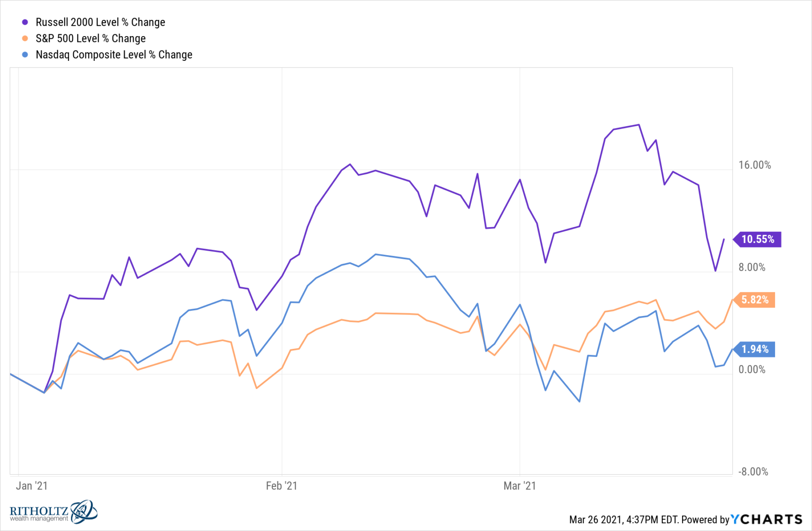Click the purple 10.55% value flag
The height and width of the screenshot is (531, 812).
758,239
